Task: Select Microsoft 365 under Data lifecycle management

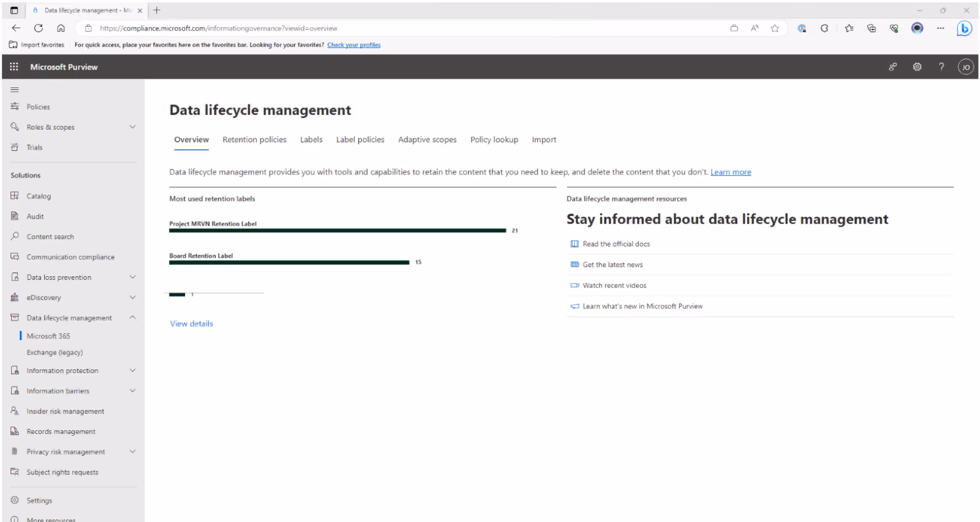Action: 48,336
